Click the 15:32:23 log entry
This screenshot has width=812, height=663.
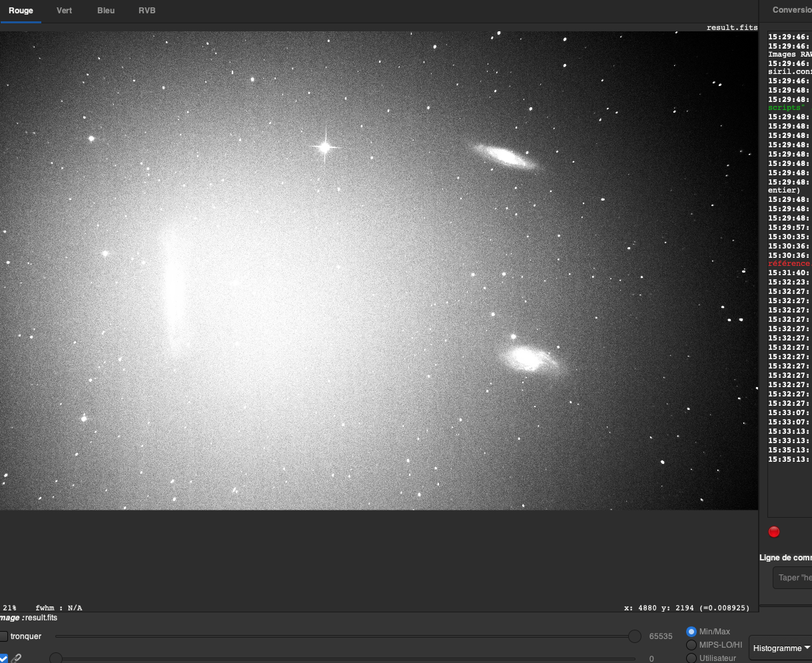coord(789,282)
